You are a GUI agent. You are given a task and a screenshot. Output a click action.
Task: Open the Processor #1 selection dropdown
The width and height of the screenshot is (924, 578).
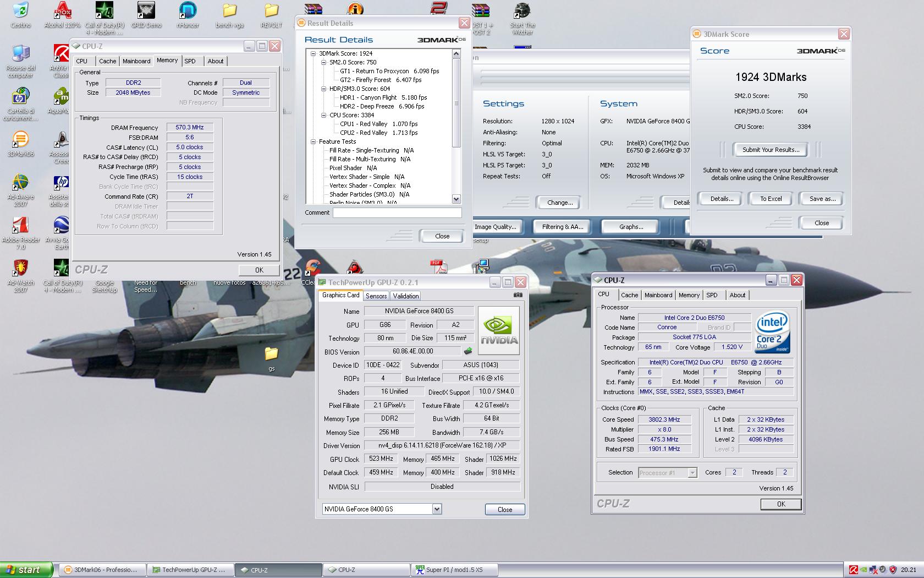tap(692, 473)
